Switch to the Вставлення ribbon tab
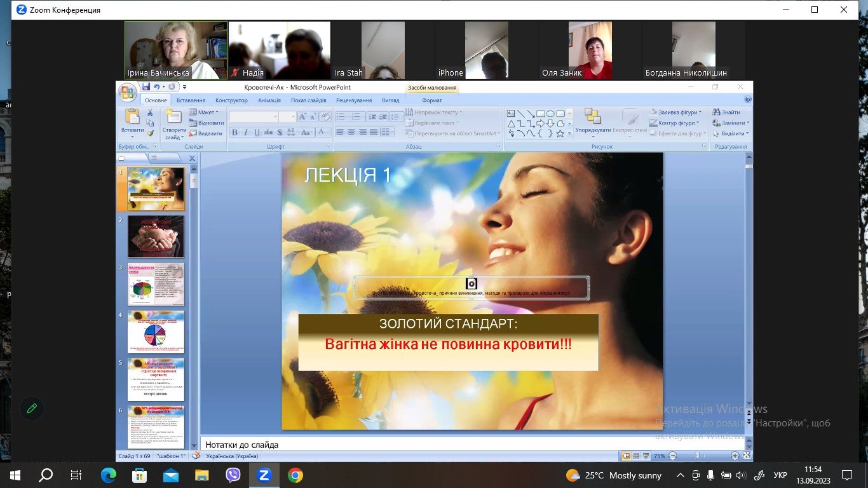 pyautogui.click(x=191, y=100)
